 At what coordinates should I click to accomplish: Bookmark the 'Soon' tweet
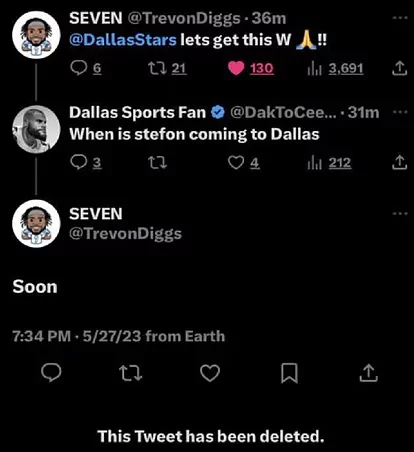289,373
